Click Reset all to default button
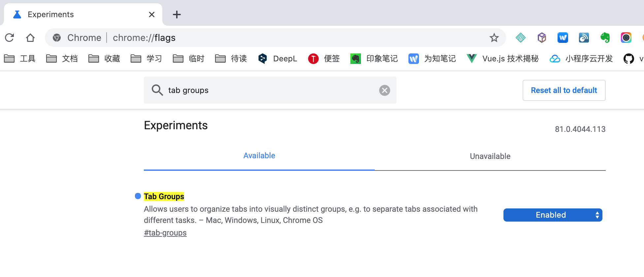 pos(564,90)
